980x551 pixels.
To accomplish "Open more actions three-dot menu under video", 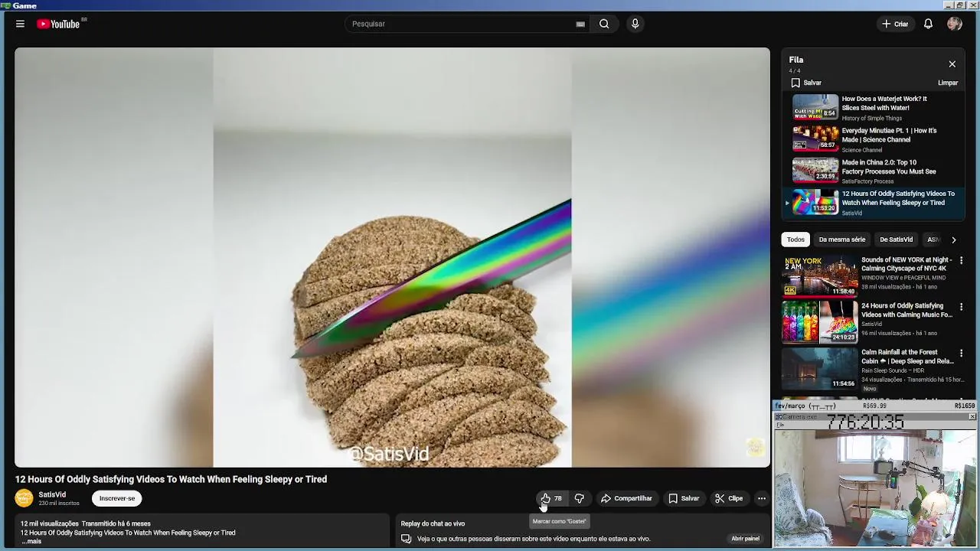I will 761,498.
